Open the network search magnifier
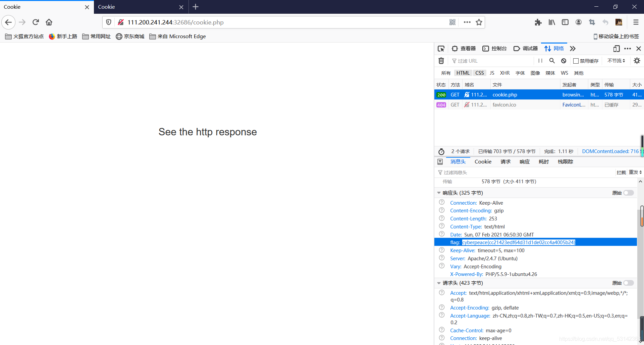Screen dimensions: 644x345 [552, 61]
